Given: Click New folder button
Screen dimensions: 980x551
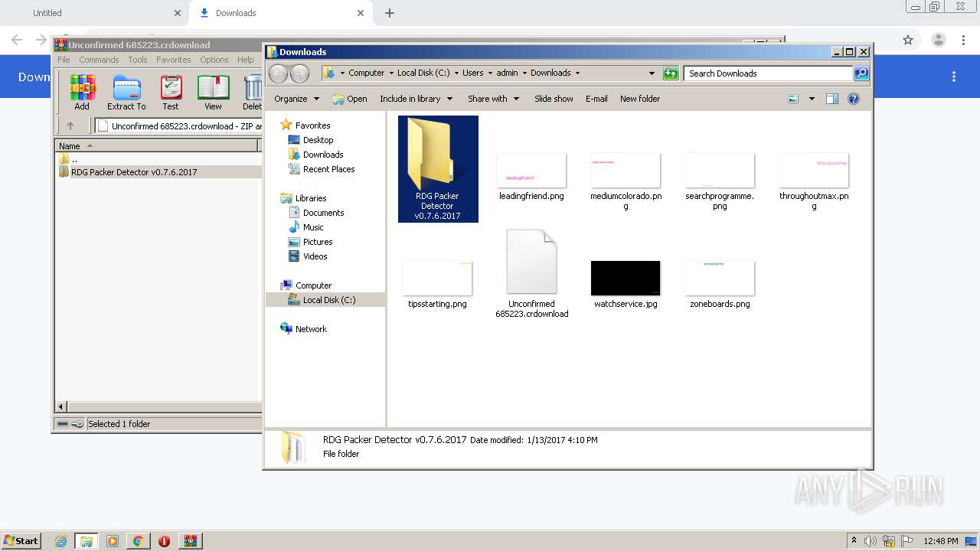Looking at the screenshot, I should click(640, 99).
